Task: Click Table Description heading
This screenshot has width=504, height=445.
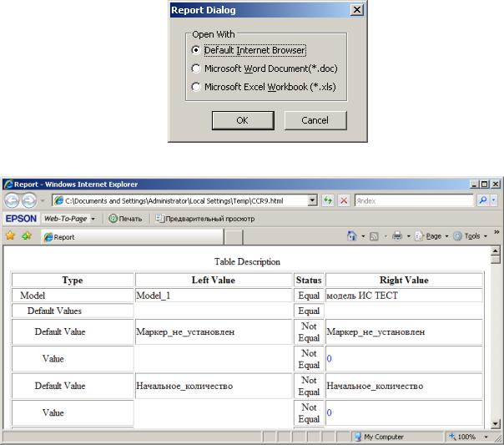Action: (x=247, y=261)
